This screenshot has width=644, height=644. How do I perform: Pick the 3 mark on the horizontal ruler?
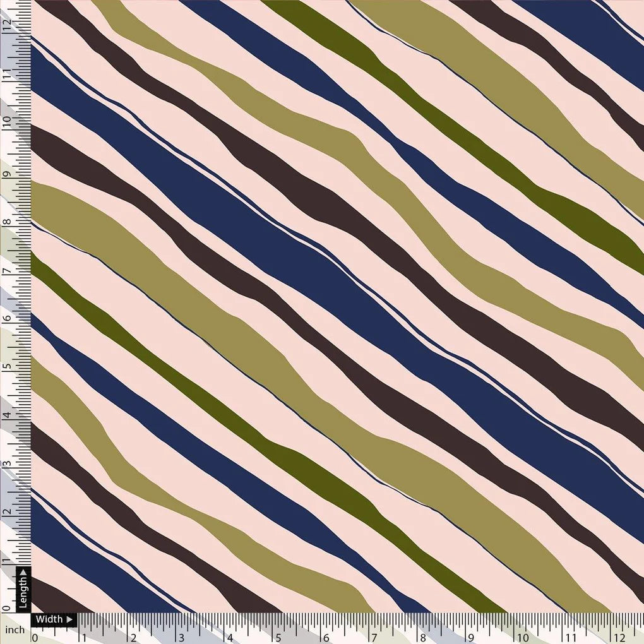pyautogui.click(x=181, y=636)
